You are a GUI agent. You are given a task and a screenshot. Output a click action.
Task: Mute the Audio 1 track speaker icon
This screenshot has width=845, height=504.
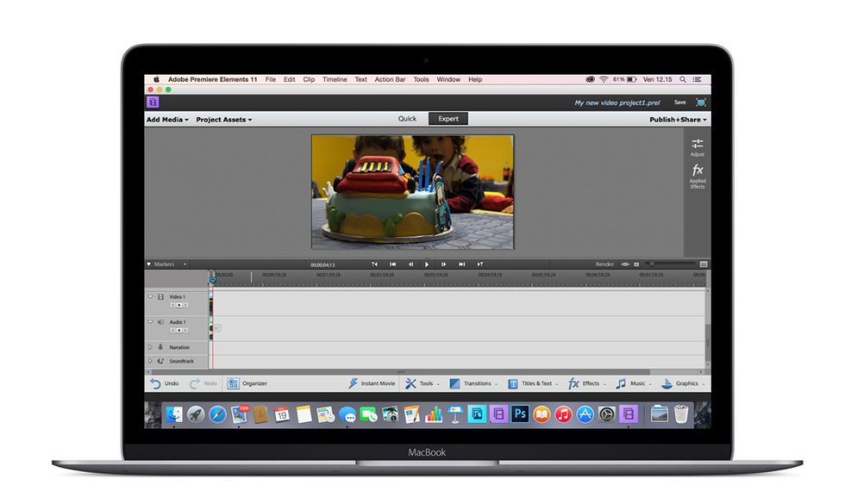click(x=160, y=322)
